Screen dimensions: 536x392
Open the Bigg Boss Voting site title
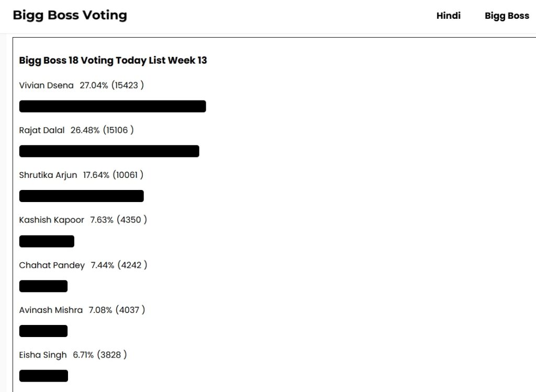tap(70, 15)
